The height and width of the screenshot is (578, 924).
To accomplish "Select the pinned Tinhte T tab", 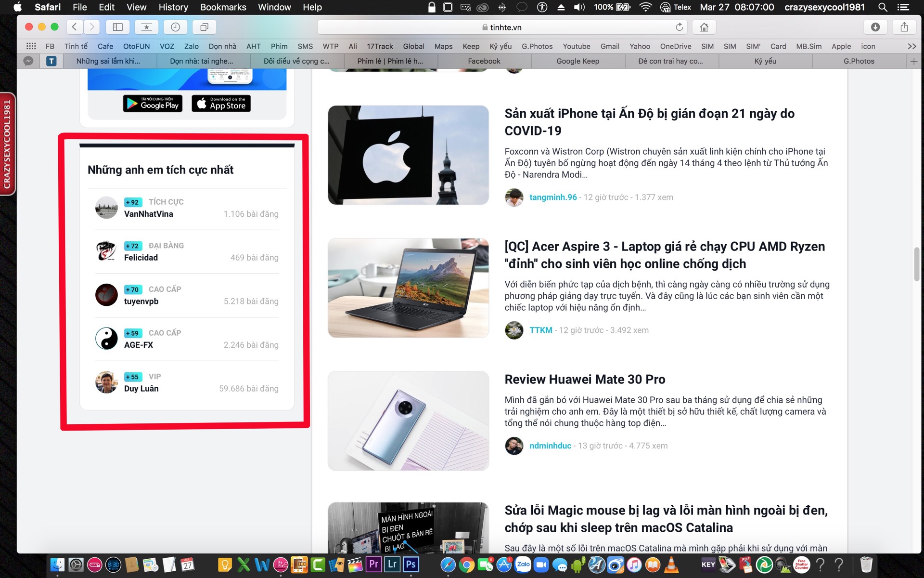I will [51, 61].
